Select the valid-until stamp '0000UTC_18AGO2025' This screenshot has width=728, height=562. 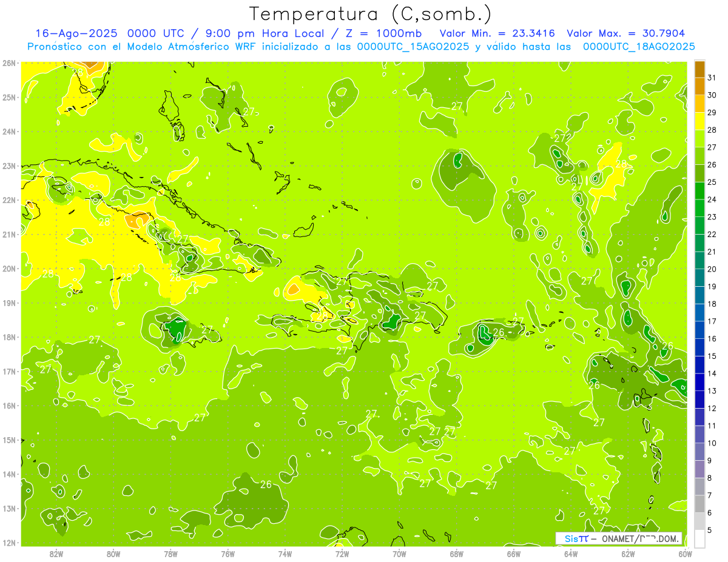coord(639,47)
